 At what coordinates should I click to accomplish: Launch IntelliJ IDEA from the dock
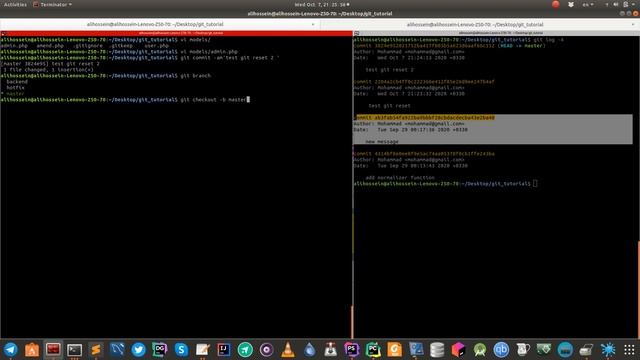click(224, 350)
